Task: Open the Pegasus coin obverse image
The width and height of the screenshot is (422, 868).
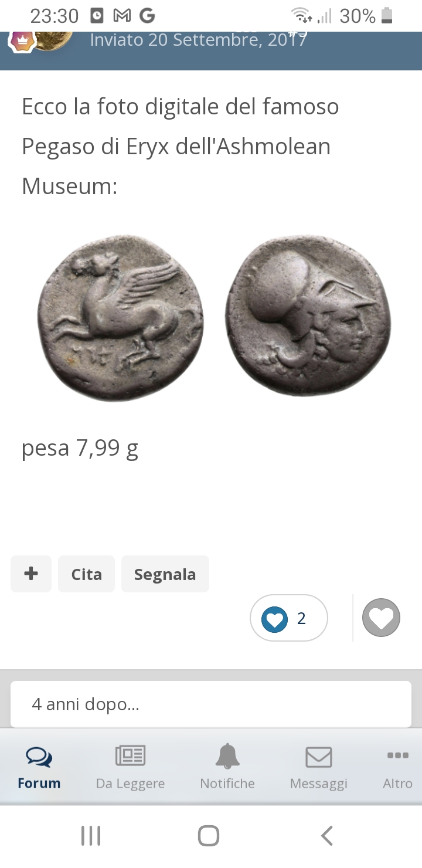Action: click(121, 318)
